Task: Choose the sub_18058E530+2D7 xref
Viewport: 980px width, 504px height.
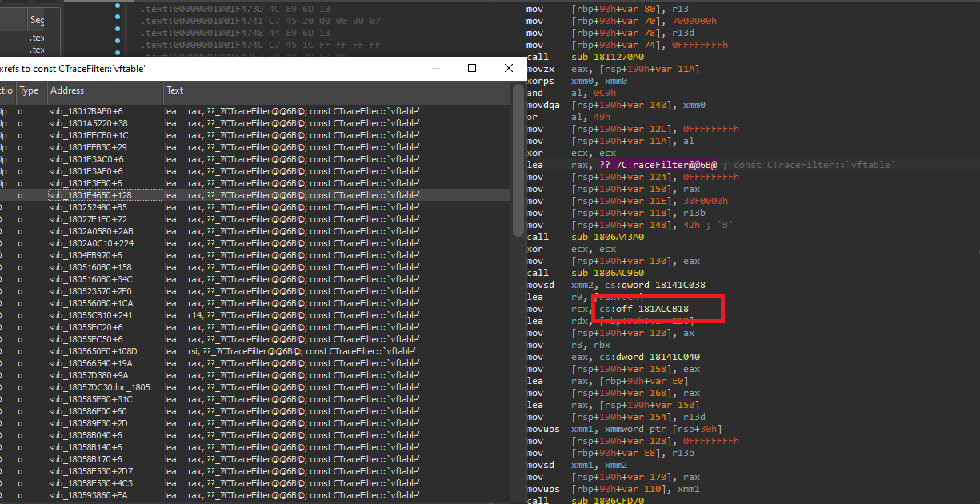Action: click(255, 471)
